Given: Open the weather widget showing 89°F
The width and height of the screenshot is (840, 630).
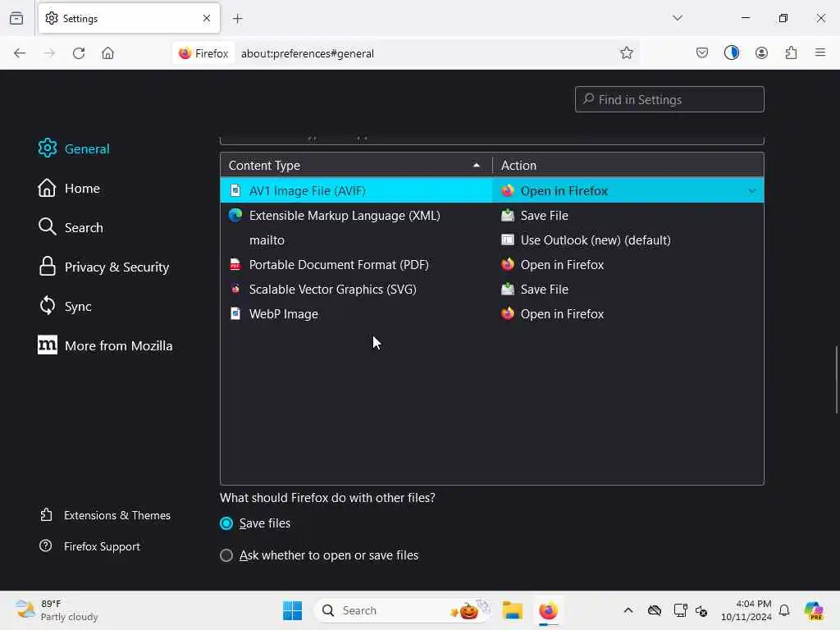Looking at the screenshot, I should point(57,610).
